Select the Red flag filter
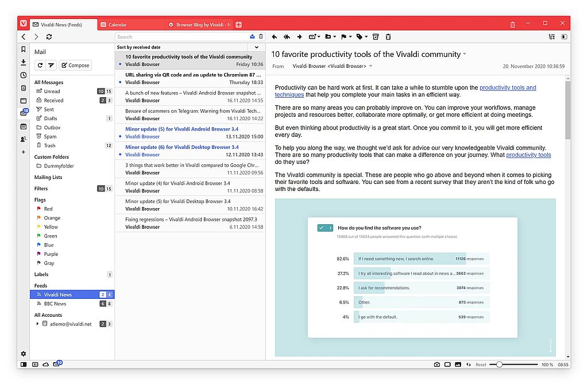Screen dimensions: 588x384 click(x=72, y=209)
